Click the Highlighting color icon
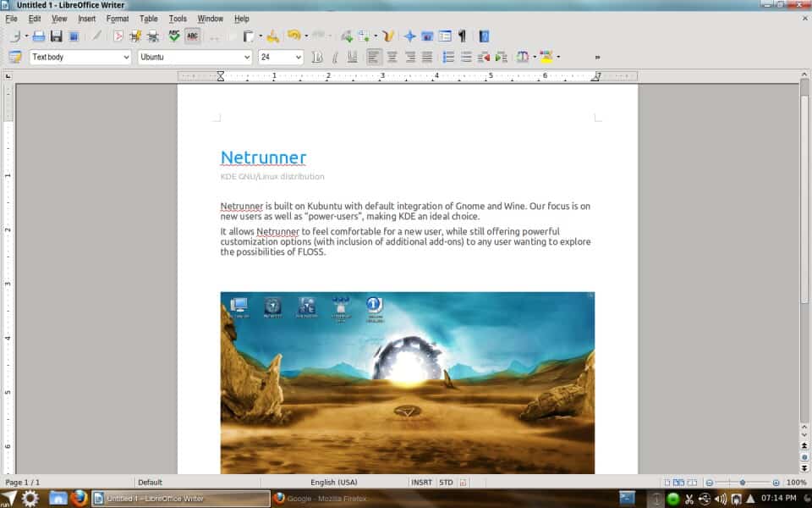The width and height of the screenshot is (812, 508). click(546, 57)
